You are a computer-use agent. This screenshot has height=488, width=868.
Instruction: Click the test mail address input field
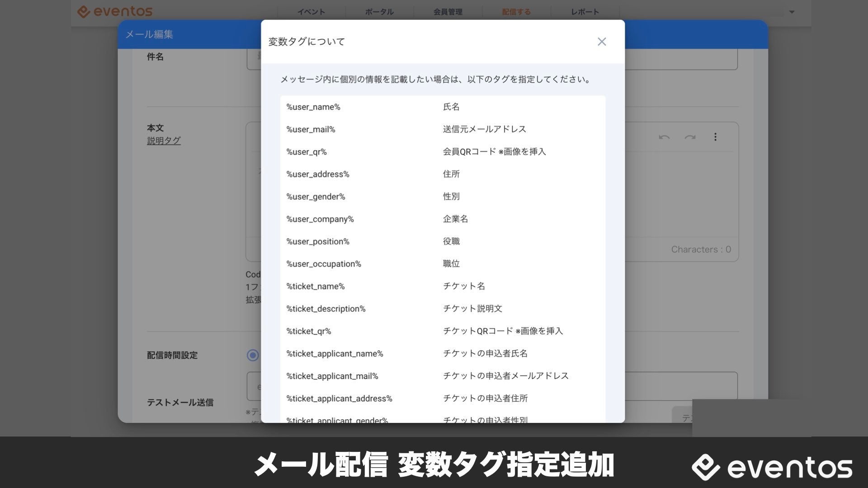pos(678,385)
